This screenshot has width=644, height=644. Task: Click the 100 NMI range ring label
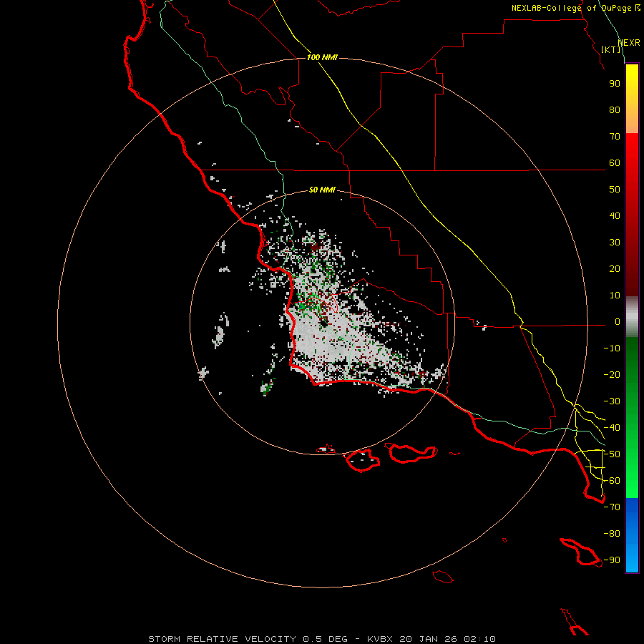[x=322, y=57]
